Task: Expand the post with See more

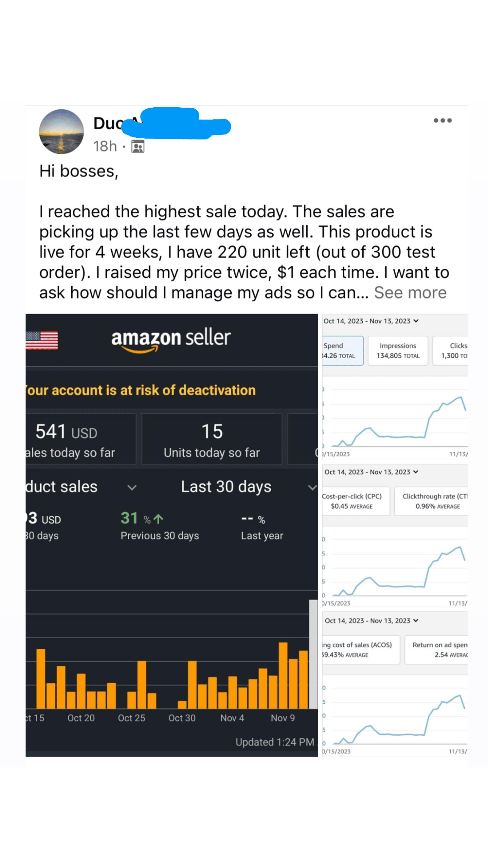Action: point(410,293)
